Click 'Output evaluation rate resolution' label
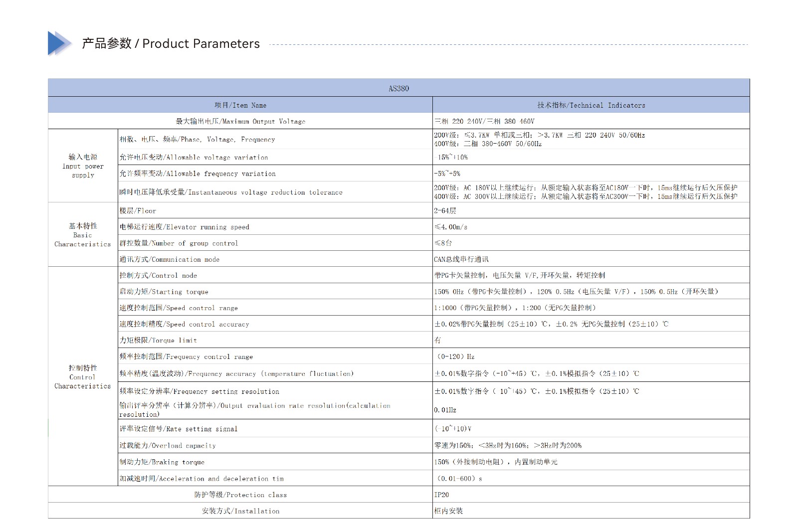Viewport: 798px width, 532px height. click(255, 410)
